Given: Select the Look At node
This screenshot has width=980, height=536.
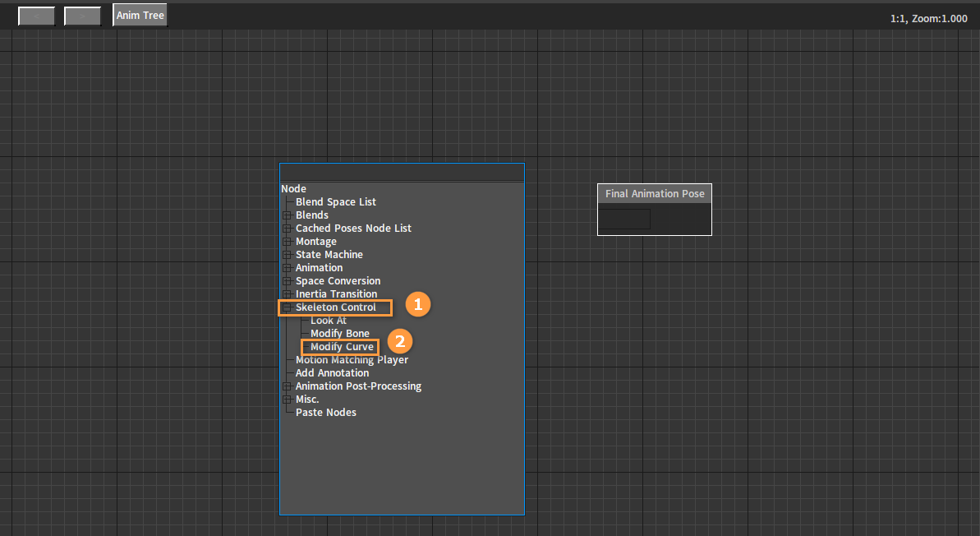Looking at the screenshot, I should [x=328, y=321].
